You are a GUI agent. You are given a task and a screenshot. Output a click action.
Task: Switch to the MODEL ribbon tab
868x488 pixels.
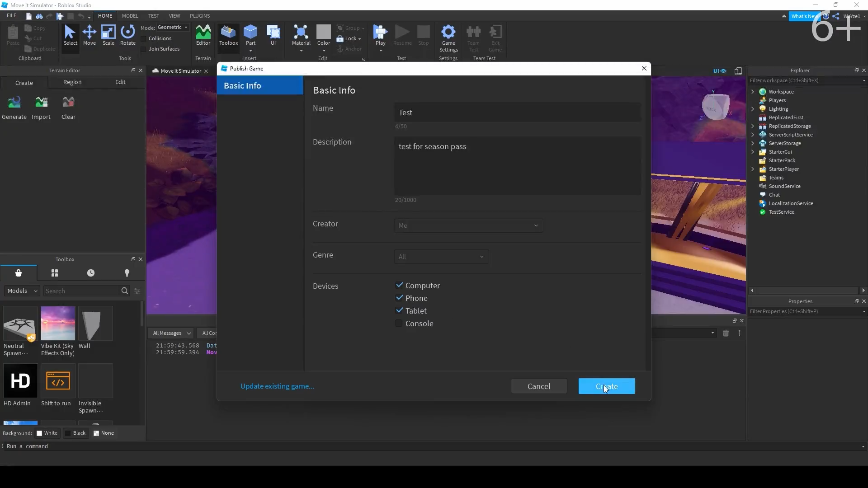(x=130, y=16)
